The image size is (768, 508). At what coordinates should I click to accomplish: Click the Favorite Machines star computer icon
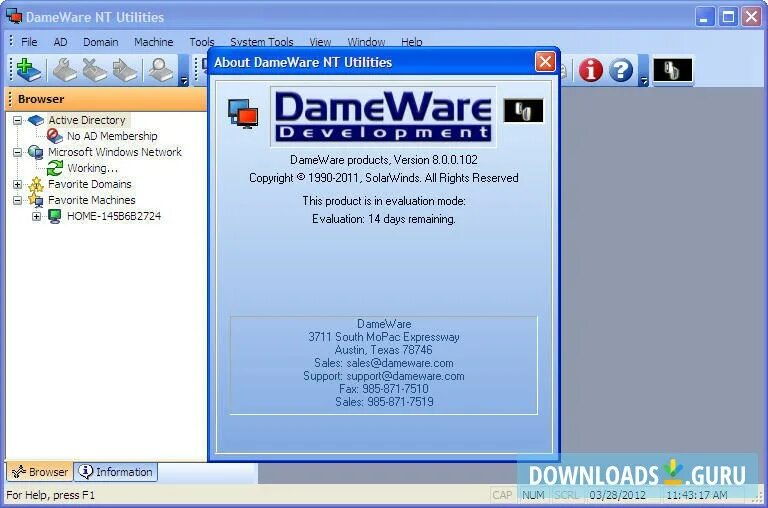[x=36, y=200]
